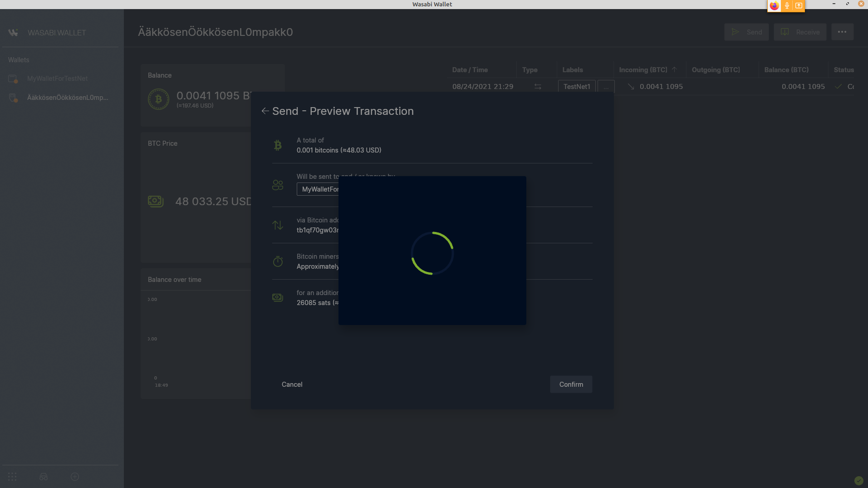Open the three-dots more options menu

[842, 32]
